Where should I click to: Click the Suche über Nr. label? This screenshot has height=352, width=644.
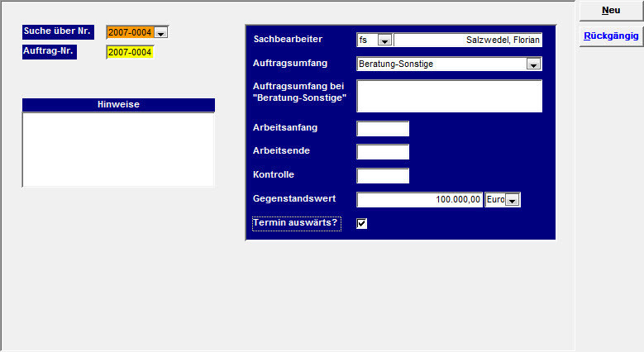58,31
